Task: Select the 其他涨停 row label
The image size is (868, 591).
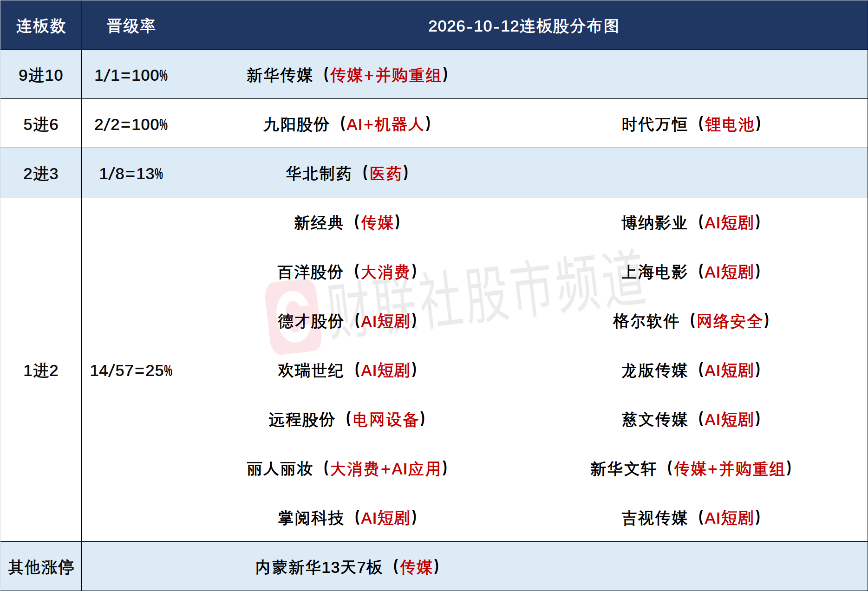Action: [41, 567]
